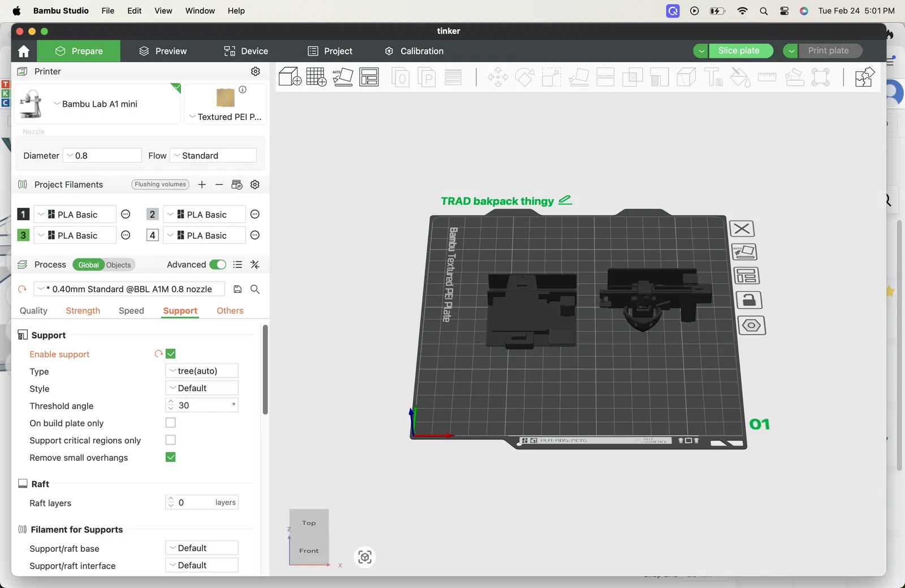
Task: Save the current process preset
Action: coord(238,289)
